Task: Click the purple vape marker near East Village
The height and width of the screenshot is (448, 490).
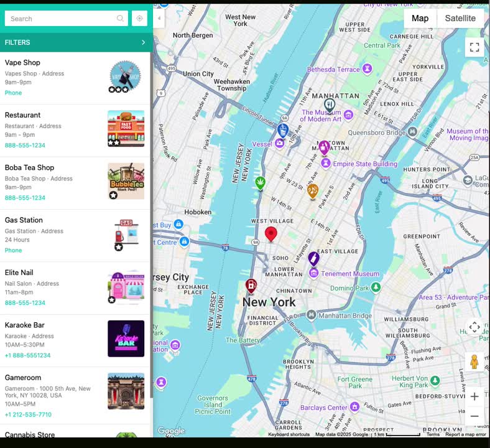Action: click(x=313, y=259)
